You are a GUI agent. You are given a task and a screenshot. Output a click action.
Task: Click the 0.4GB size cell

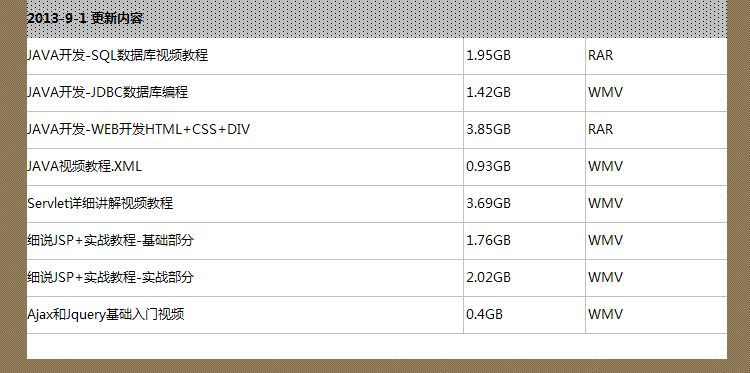pos(485,315)
